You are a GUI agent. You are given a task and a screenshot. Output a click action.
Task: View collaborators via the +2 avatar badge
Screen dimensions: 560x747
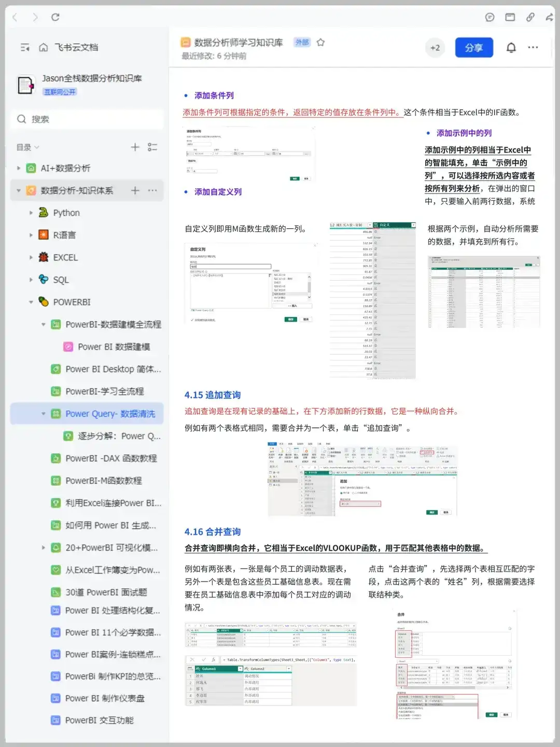(x=435, y=47)
